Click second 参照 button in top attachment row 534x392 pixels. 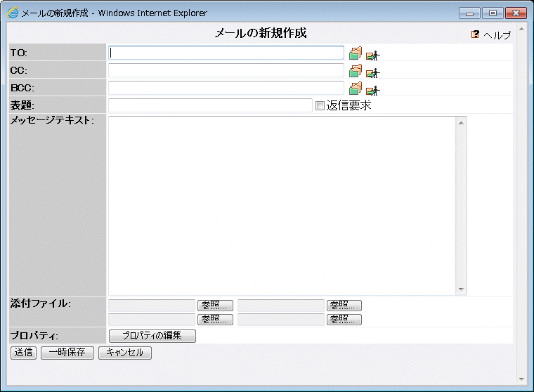[x=344, y=306]
